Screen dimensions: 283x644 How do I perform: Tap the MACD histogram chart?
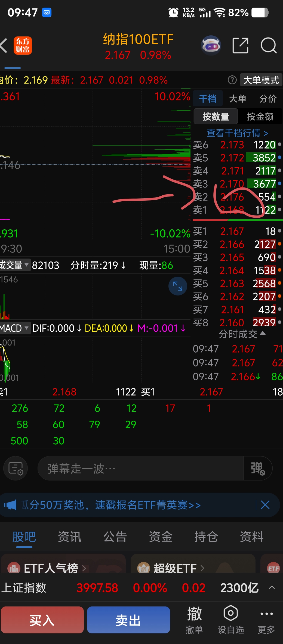coord(95,360)
